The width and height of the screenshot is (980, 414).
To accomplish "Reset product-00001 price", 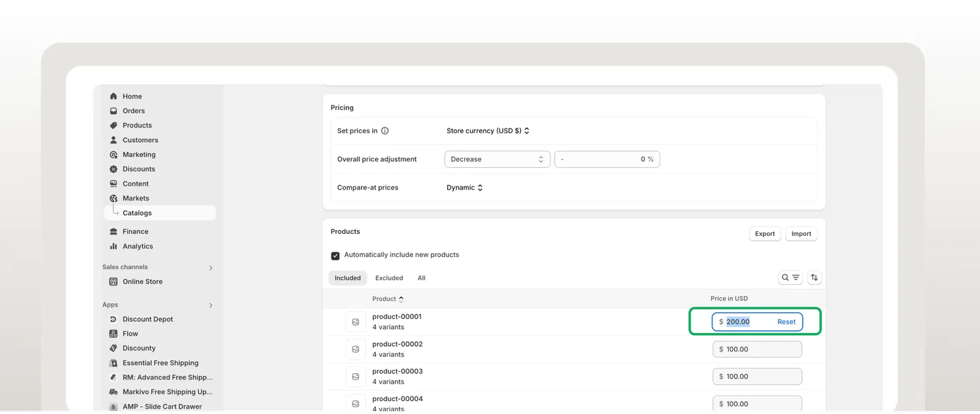I will pyautogui.click(x=786, y=322).
